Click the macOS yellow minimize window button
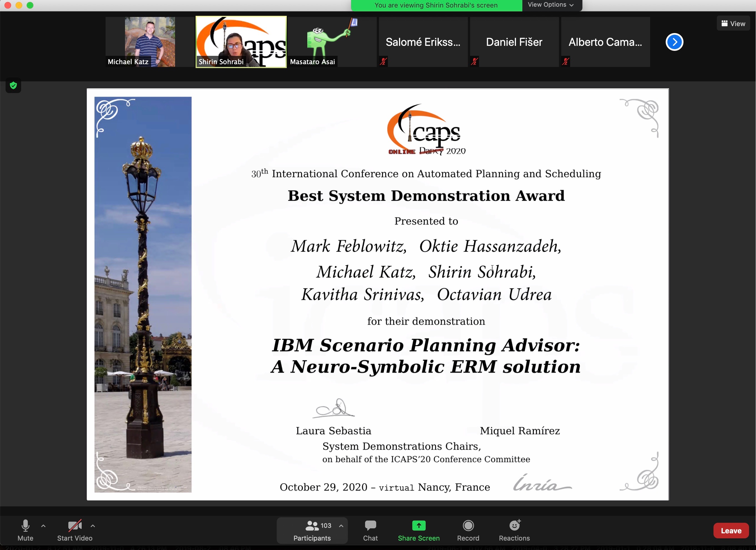This screenshot has height=550, width=756. click(19, 5)
